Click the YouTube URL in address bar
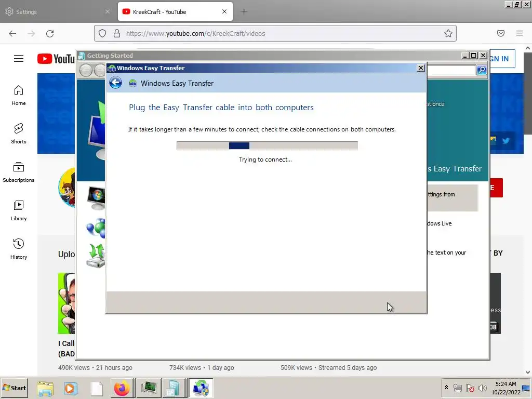532x399 pixels. (x=196, y=33)
